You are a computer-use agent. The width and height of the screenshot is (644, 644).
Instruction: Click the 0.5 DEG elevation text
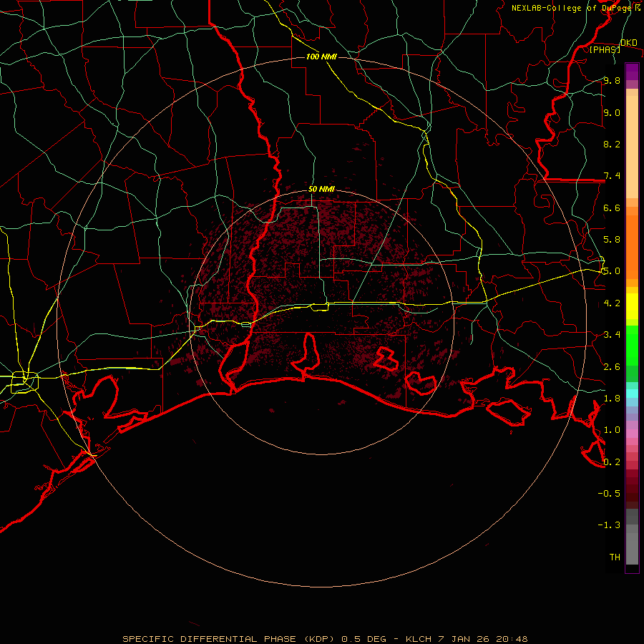[364, 639]
